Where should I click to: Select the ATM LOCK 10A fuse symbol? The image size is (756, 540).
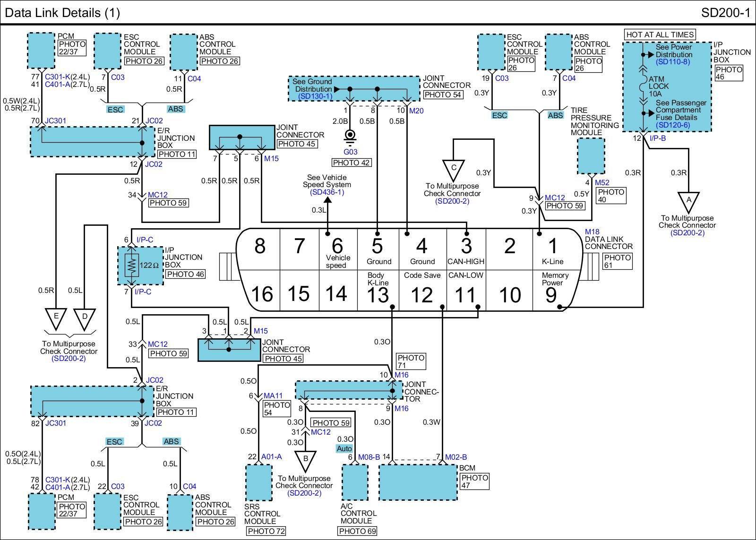643,87
